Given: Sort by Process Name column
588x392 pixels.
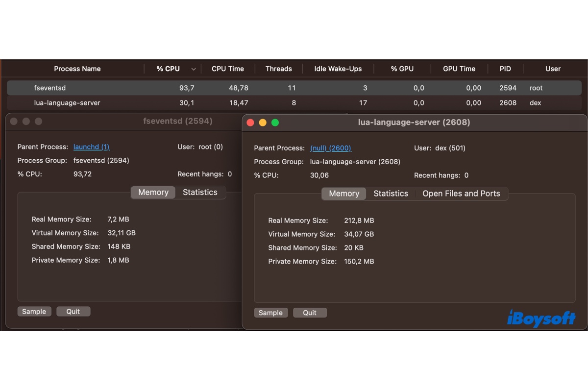Looking at the screenshot, I should coord(77,69).
